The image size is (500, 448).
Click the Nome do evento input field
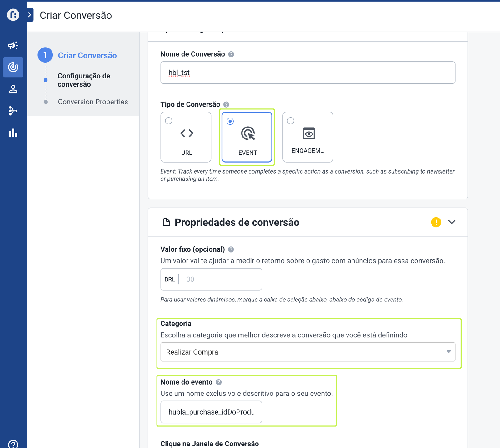pos(211,412)
